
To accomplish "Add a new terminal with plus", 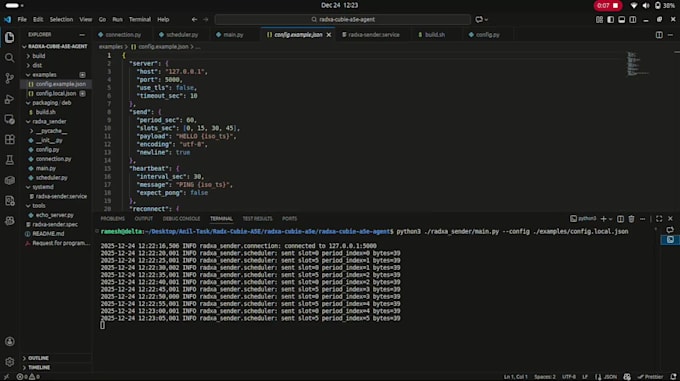I will [x=603, y=219].
